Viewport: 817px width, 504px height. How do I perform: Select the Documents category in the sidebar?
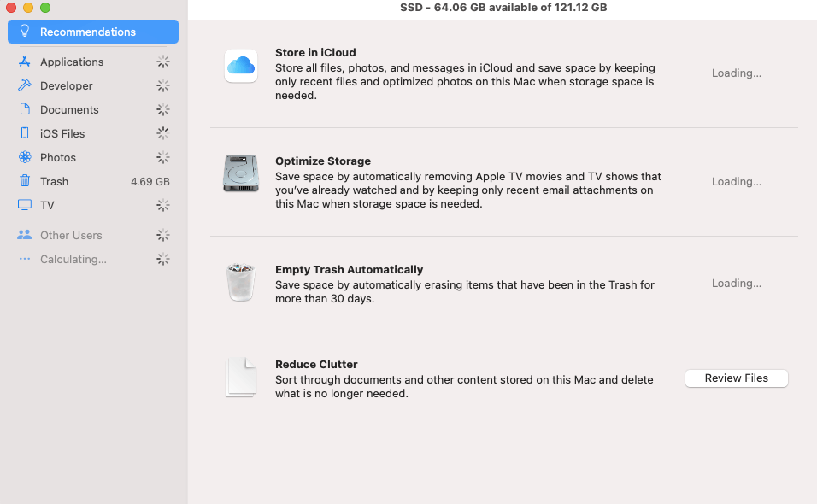click(x=71, y=109)
